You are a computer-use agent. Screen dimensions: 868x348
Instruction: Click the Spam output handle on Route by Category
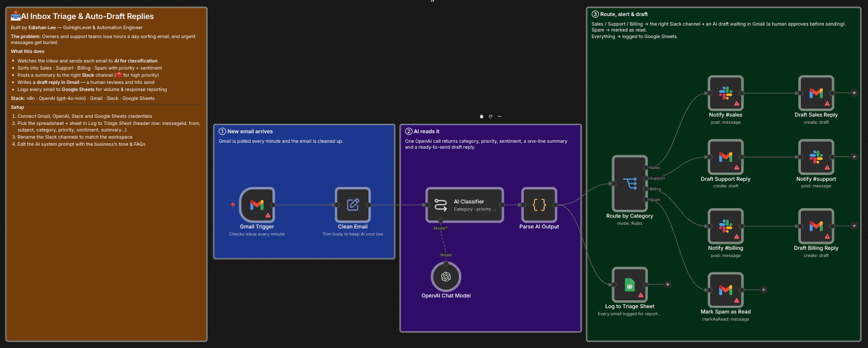[x=647, y=200]
